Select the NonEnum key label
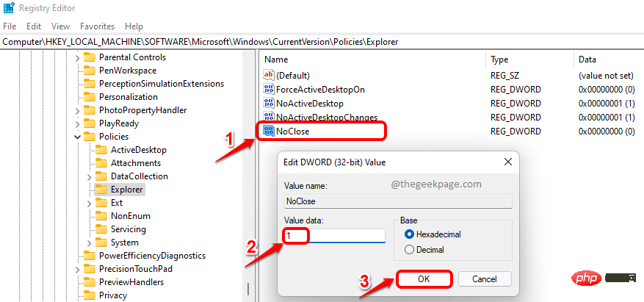 131,216
